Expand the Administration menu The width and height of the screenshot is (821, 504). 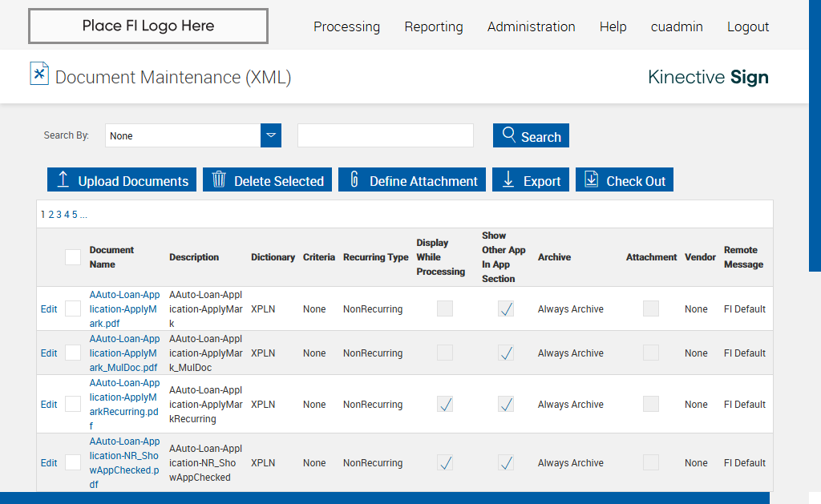[x=531, y=27]
